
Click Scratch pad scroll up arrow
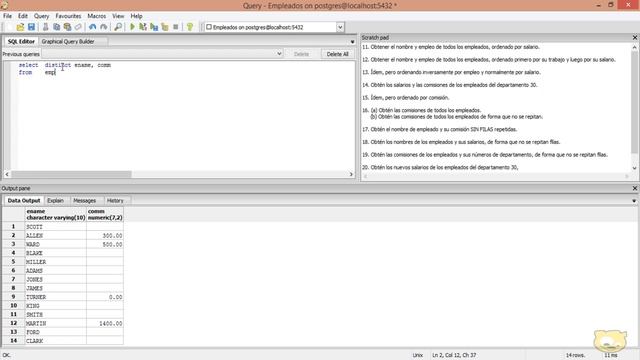point(634,47)
